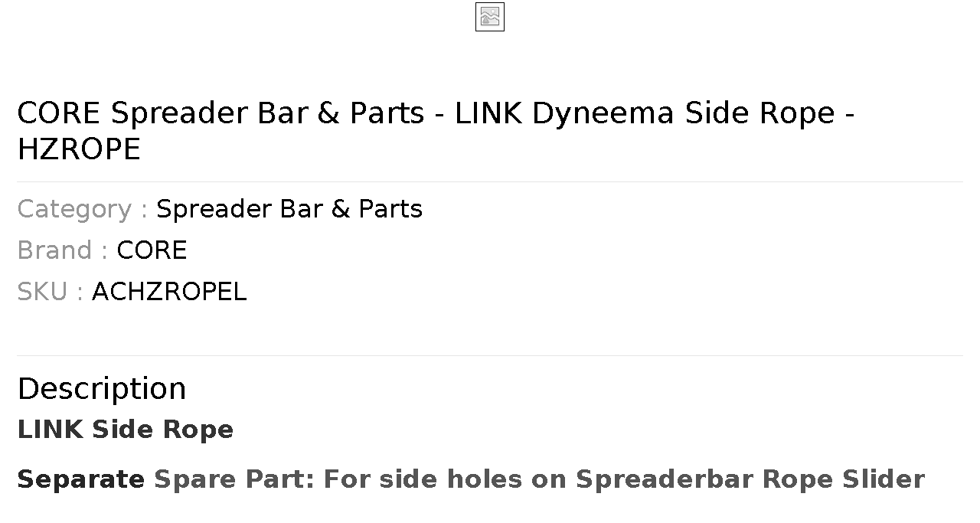Click the word Slider ending the description
Viewport: 980px width, 523px height.
click(x=884, y=479)
